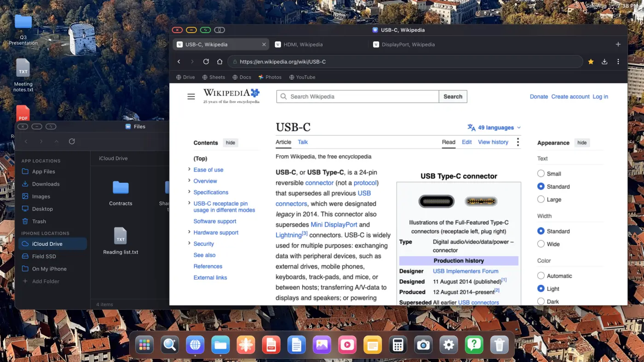
Task: Select the Dark color option
Action: [x=541, y=301]
